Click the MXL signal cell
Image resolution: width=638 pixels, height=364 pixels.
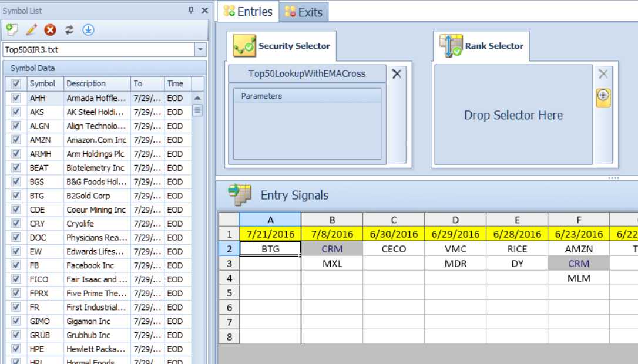332,264
